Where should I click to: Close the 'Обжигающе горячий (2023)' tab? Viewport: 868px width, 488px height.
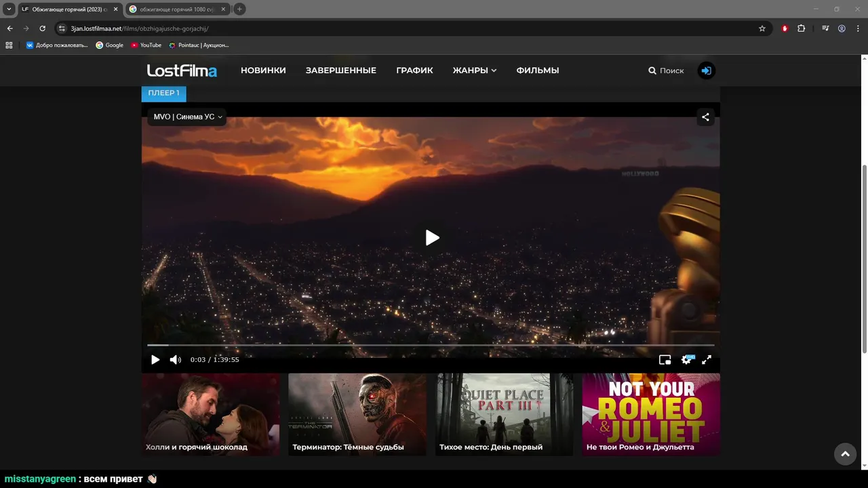pyautogui.click(x=115, y=9)
